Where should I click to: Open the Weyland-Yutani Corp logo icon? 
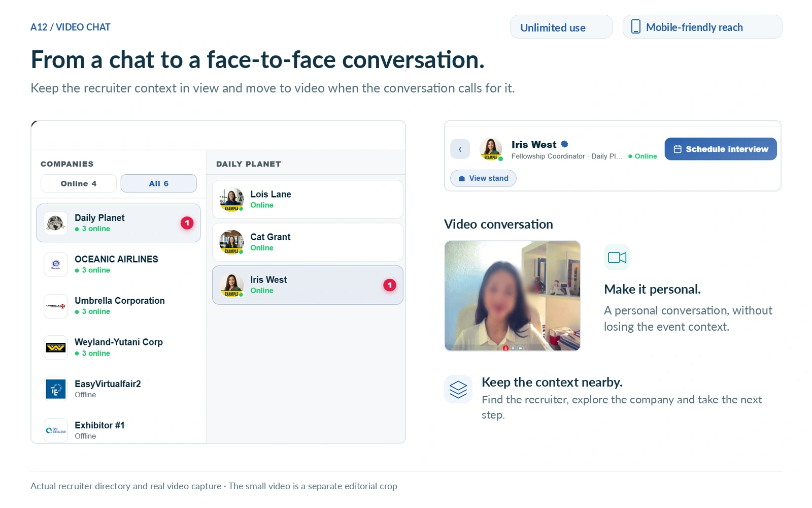point(55,347)
